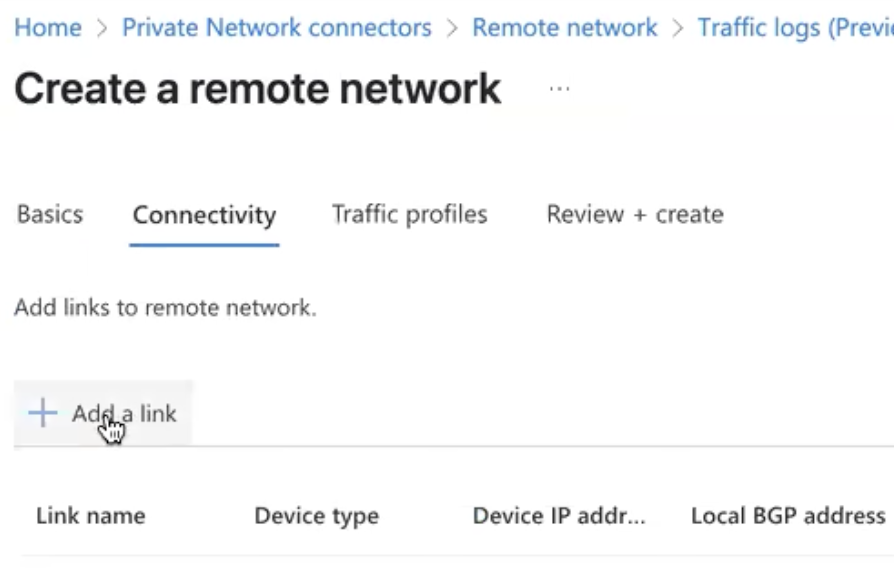Screen dimensions: 894x570
Task: Switch to the Basics tab
Action: [x=50, y=214]
